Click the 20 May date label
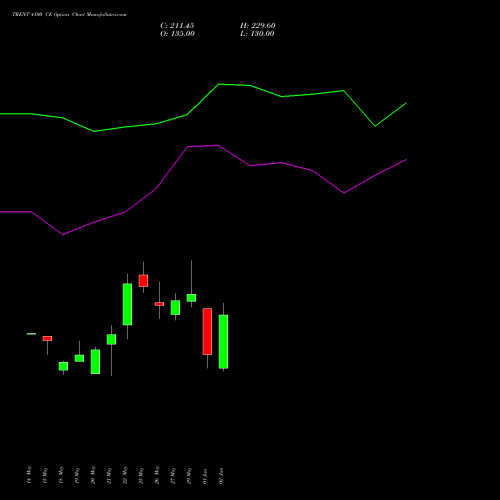500x500 pixels. 93,475
